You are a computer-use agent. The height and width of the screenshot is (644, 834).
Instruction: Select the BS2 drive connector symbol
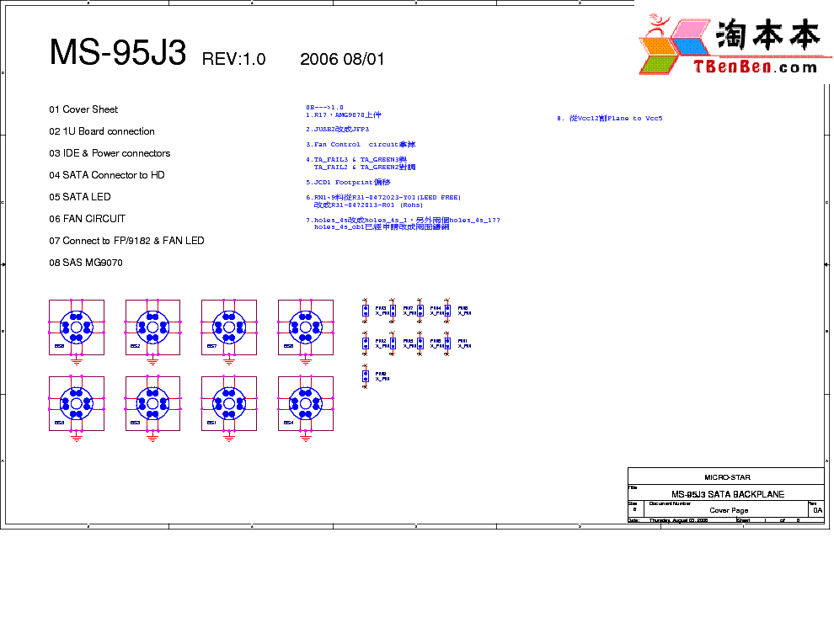click(152, 328)
